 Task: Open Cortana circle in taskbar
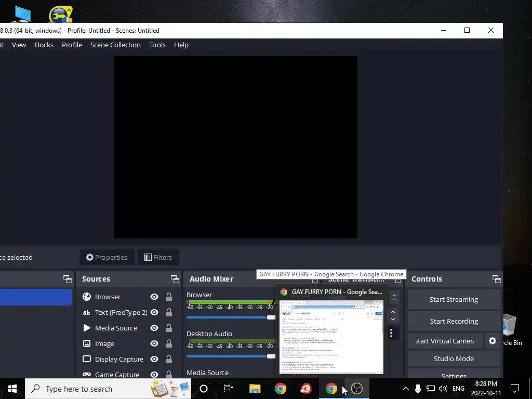click(x=204, y=389)
